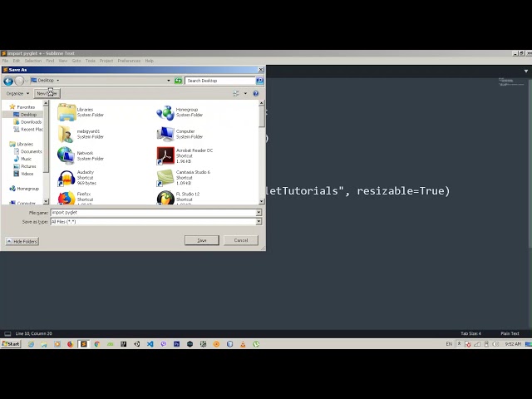The width and height of the screenshot is (532, 399).
Task: Open the Edit menu in Sublime Text
Action: [x=17, y=61]
